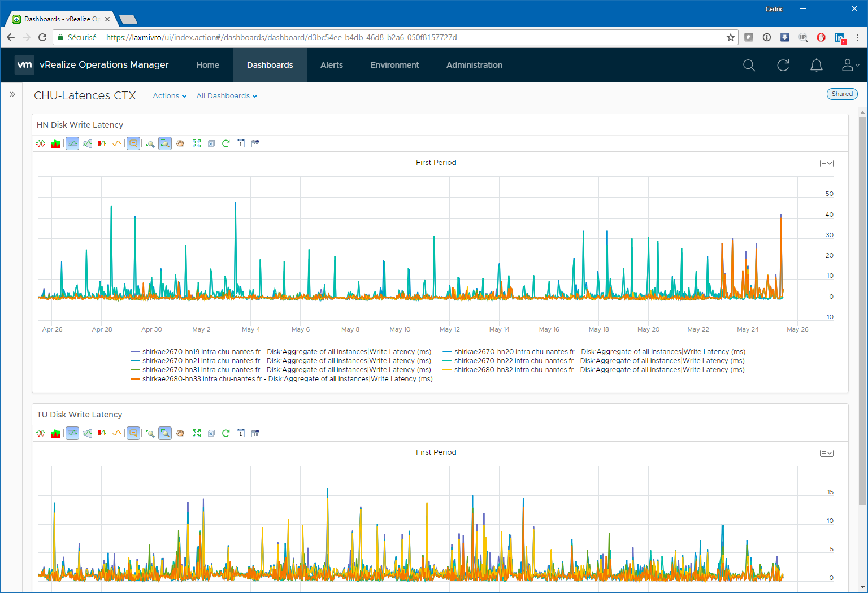Switch to the Alerts tab
Image resolution: width=868 pixels, height=593 pixels.
click(332, 65)
